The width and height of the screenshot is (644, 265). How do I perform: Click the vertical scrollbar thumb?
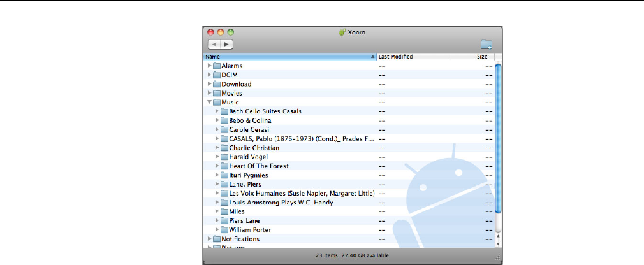pyautogui.click(x=498, y=139)
